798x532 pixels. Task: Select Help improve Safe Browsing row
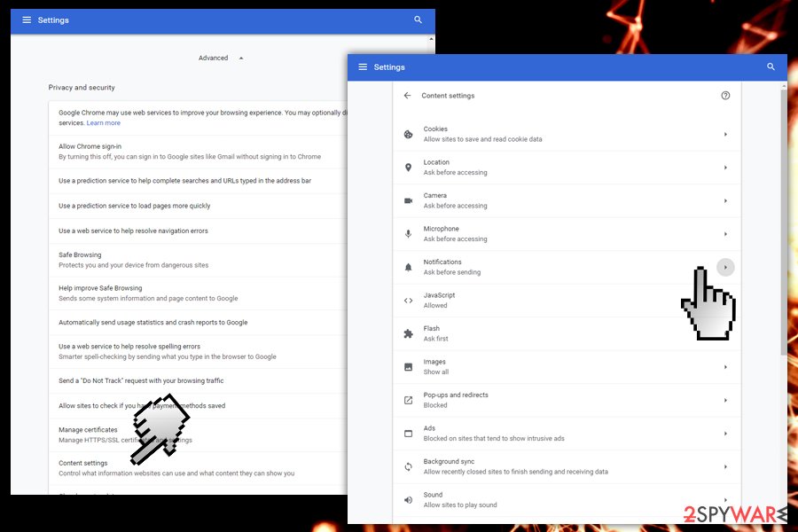198,293
